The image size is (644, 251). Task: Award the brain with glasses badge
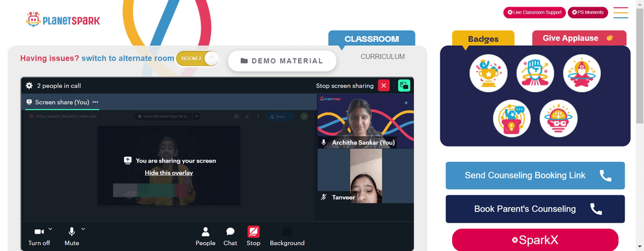[558, 119]
